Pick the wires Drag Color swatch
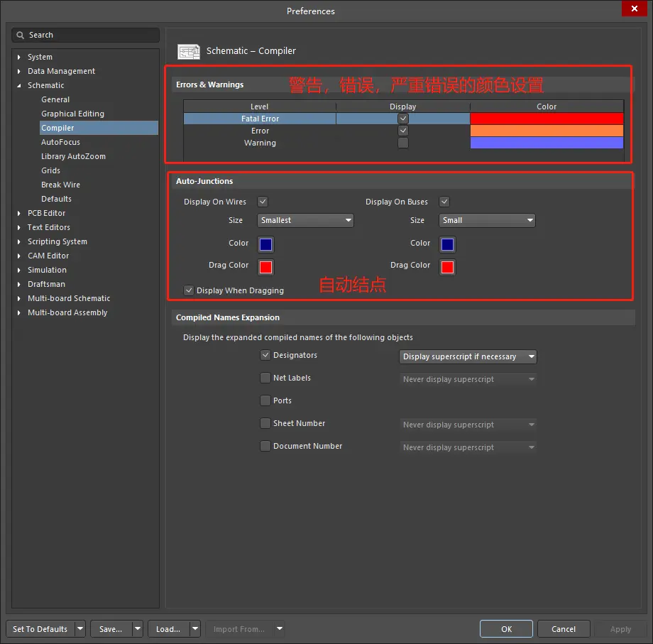653x644 pixels. pos(265,267)
